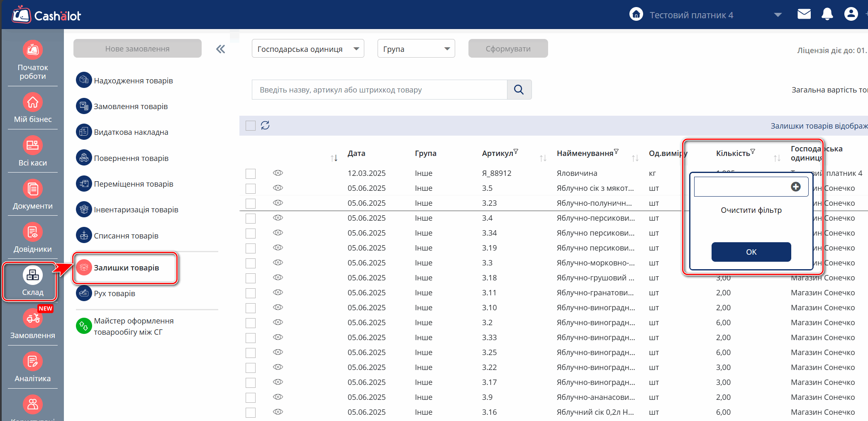Open notifications bell icon

point(827,15)
